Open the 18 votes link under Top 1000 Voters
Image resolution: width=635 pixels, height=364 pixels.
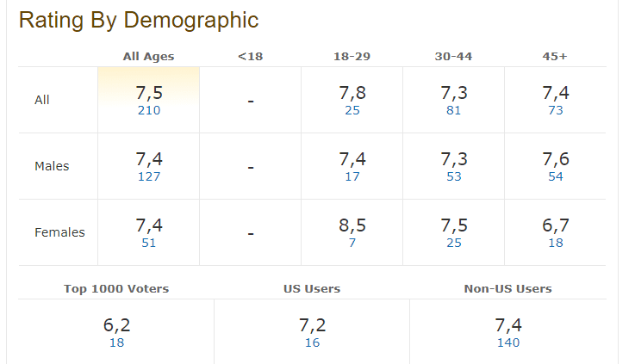(116, 342)
